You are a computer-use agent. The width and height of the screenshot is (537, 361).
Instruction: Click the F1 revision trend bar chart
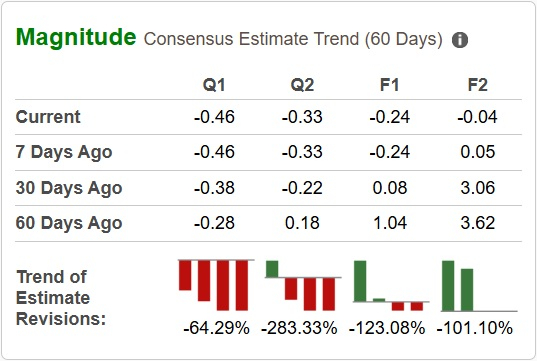coord(391,285)
